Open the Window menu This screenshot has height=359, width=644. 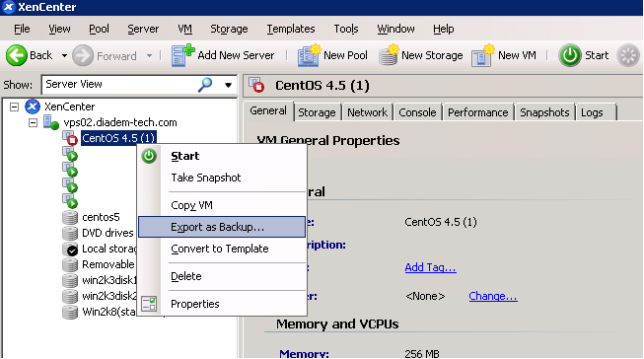pyautogui.click(x=395, y=29)
